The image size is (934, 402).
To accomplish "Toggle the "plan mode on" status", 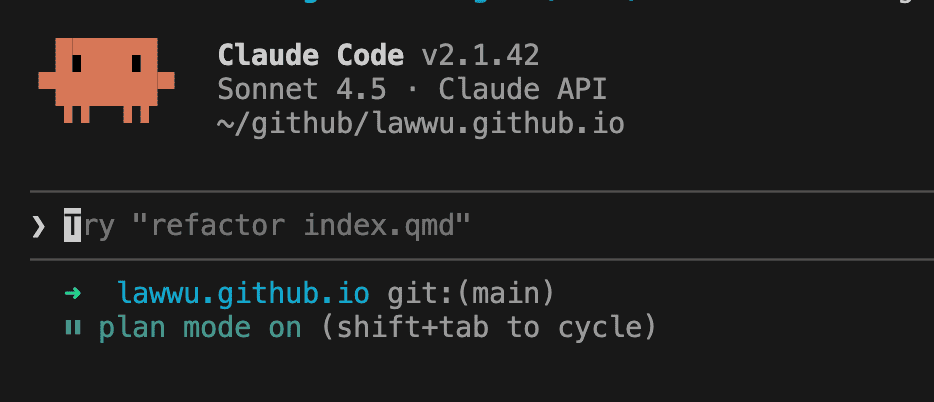I will point(200,327).
